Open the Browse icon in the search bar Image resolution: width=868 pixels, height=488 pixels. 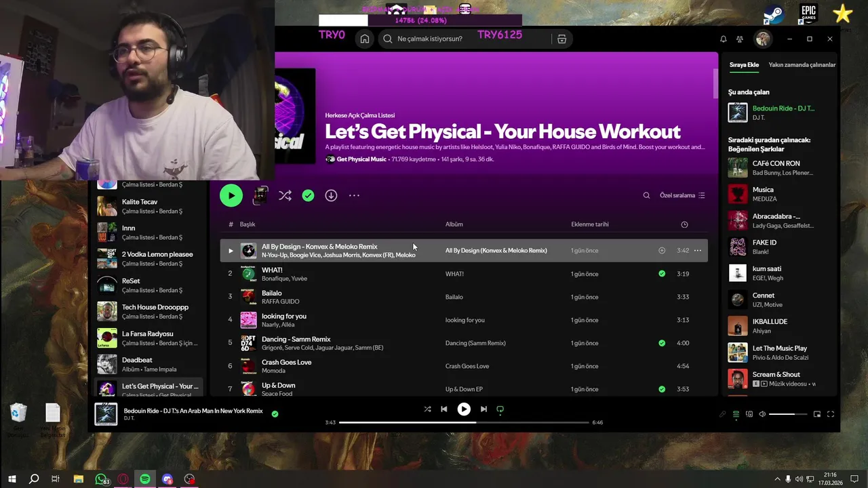click(561, 39)
